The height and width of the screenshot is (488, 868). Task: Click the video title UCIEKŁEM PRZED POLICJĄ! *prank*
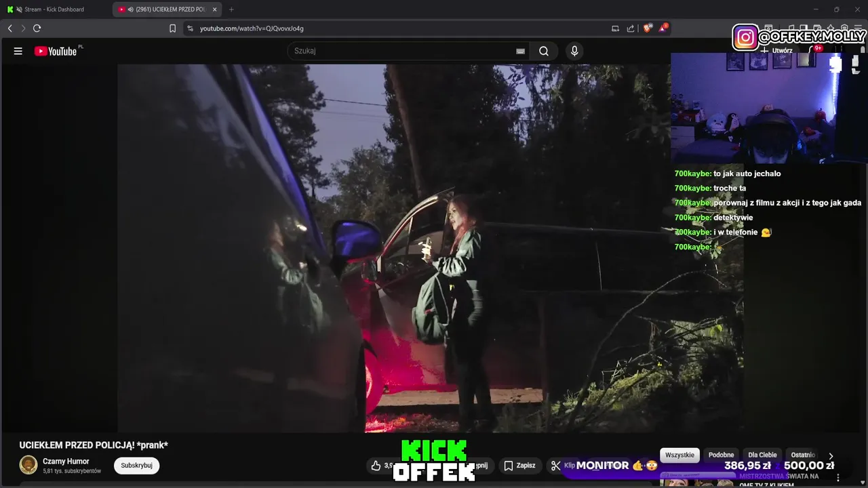(94, 445)
